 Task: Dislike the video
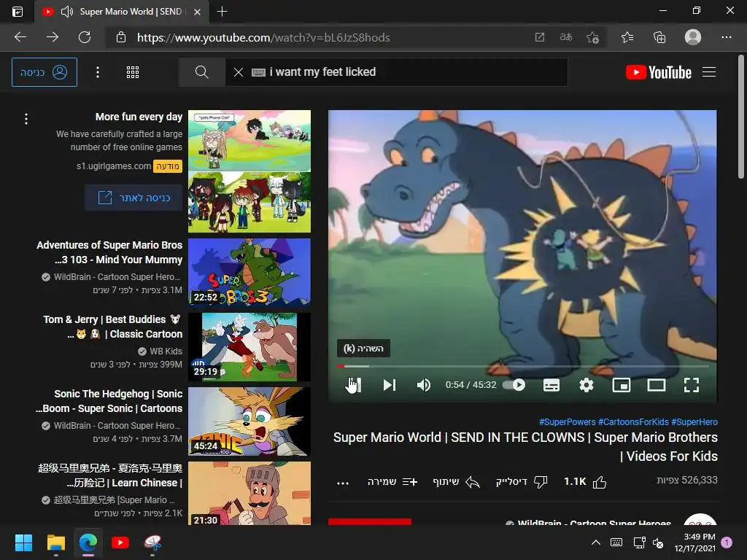(x=522, y=482)
